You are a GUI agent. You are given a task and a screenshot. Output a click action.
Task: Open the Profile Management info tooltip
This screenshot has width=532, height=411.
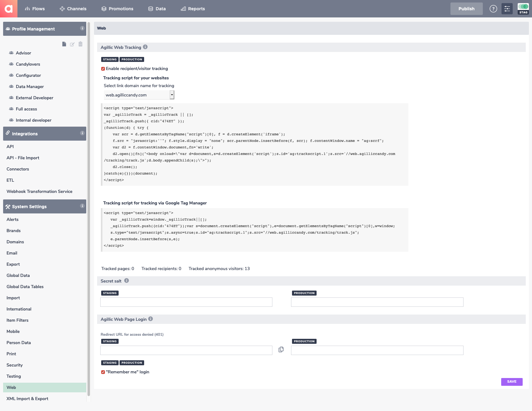(82, 29)
